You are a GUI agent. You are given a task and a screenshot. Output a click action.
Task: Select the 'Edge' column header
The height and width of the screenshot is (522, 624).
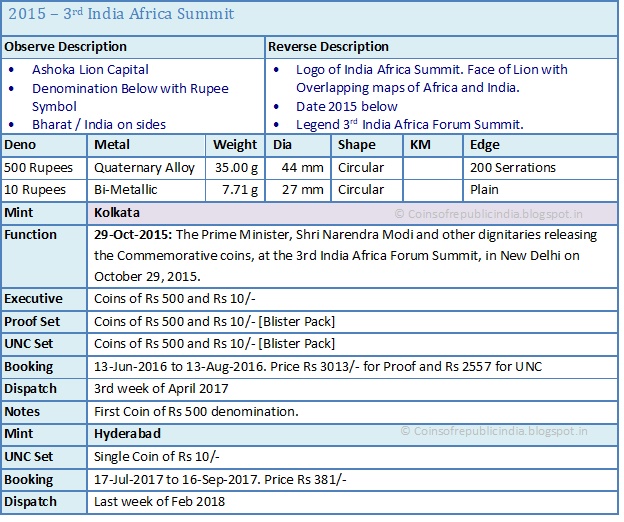click(540, 145)
